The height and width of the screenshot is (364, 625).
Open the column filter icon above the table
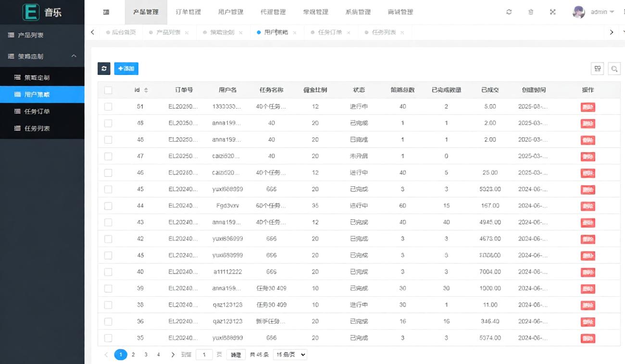click(597, 69)
